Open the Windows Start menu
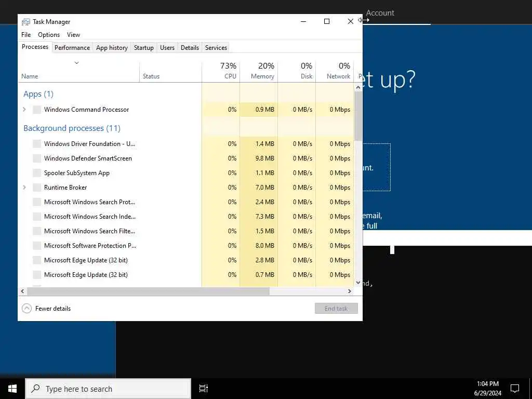This screenshot has width=532, height=399. click(x=12, y=389)
